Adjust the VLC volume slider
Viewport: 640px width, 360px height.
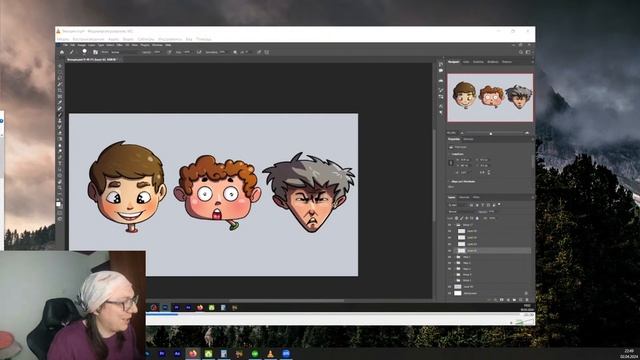coord(524,322)
